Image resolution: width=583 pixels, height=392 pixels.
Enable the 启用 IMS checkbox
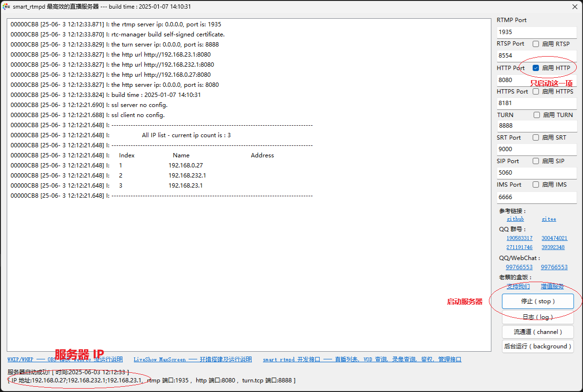tap(535, 184)
